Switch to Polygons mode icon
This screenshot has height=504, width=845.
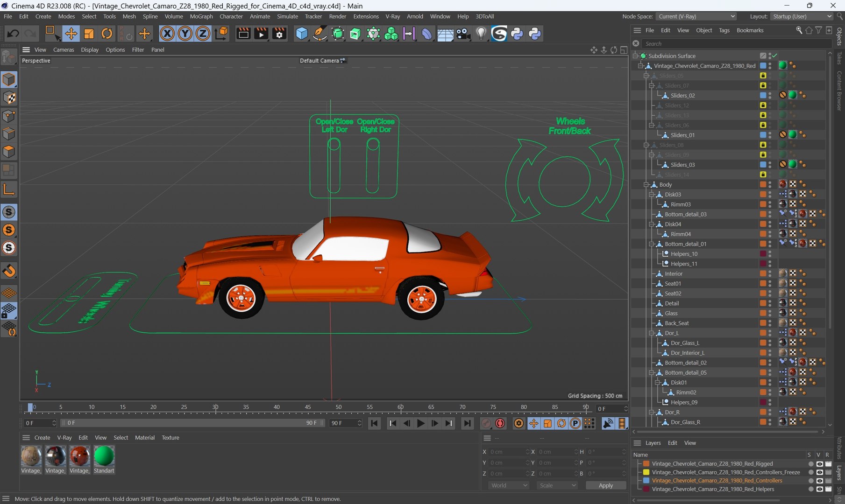pos(9,152)
